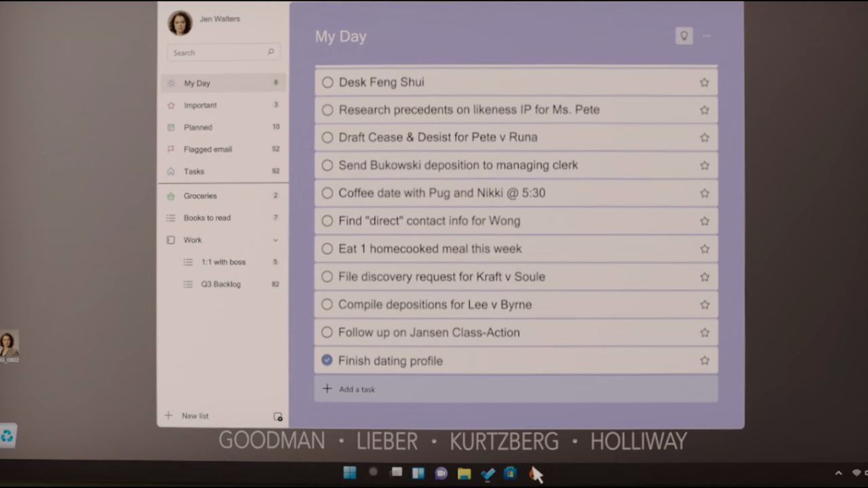This screenshot has width=868, height=488.
Task: Open the three-dot more options menu
Action: click(x=707, y=36)
